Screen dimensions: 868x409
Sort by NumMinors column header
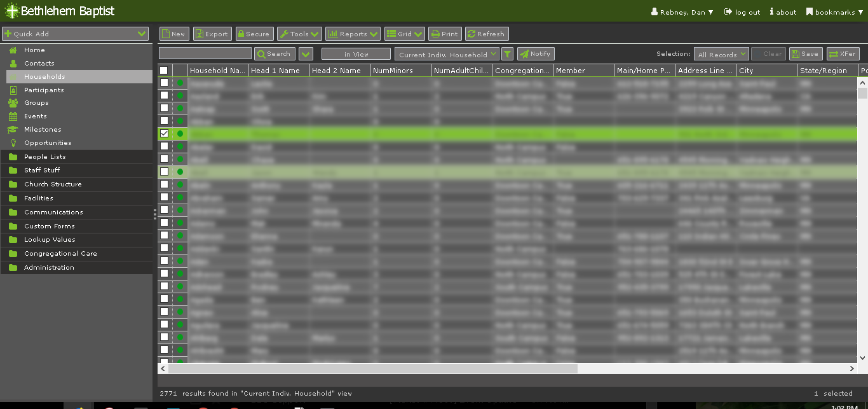(x=401, y=71)
